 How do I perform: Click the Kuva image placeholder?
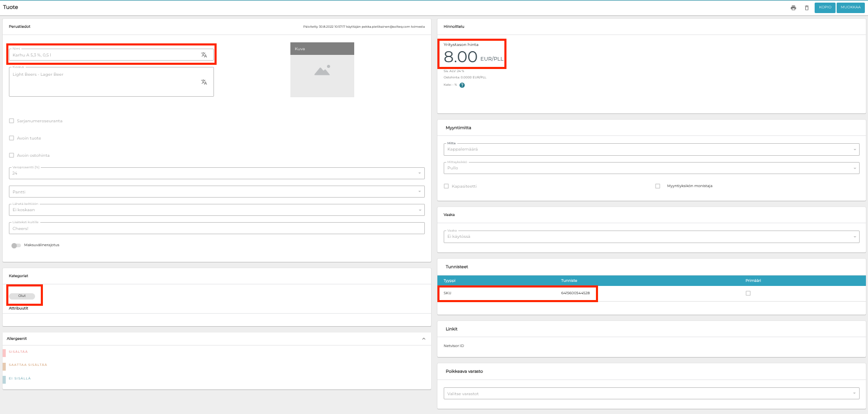click(x=322, y=71)
